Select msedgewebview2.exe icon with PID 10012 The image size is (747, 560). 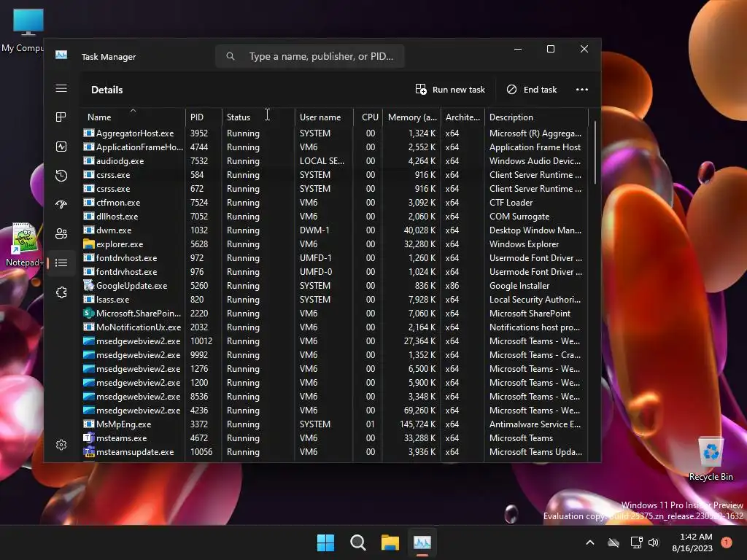(x=88, y=341)
